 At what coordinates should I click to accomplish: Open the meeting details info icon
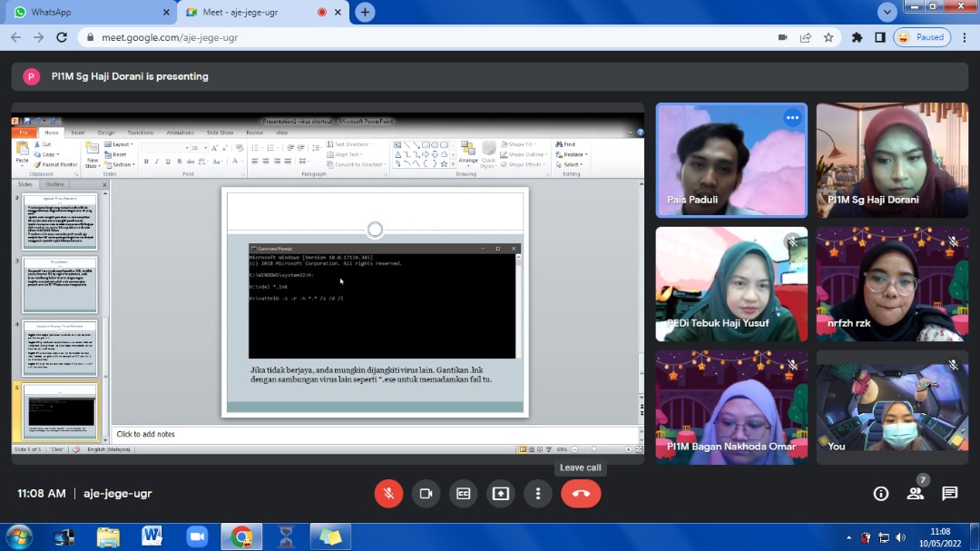(880, 494)
